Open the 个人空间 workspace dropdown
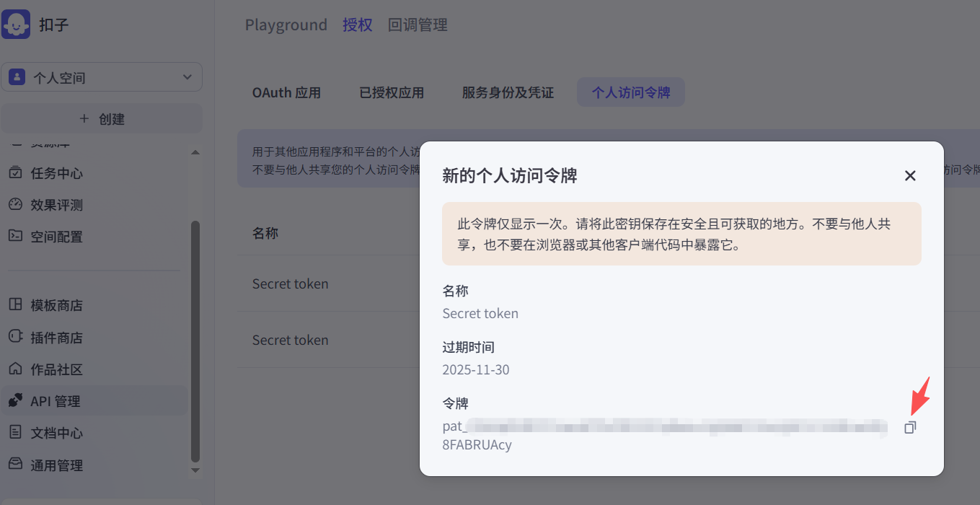This screenshot has height=505, width=980. point(102,77)
